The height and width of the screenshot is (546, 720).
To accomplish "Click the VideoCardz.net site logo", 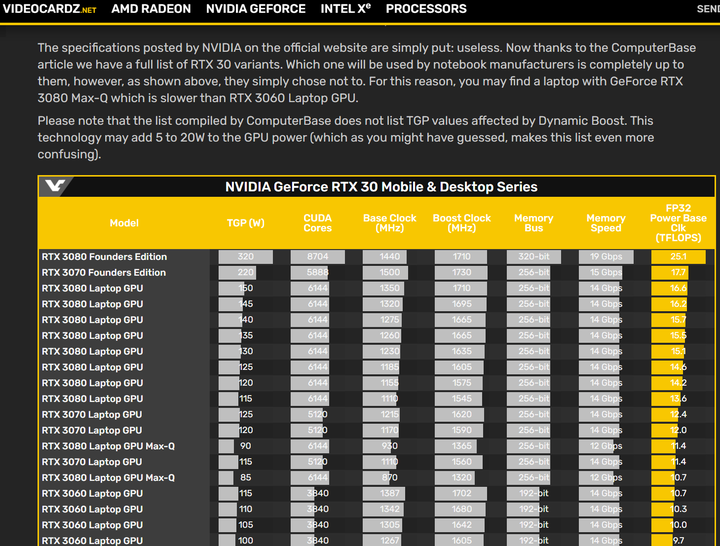I will point(50,9).
